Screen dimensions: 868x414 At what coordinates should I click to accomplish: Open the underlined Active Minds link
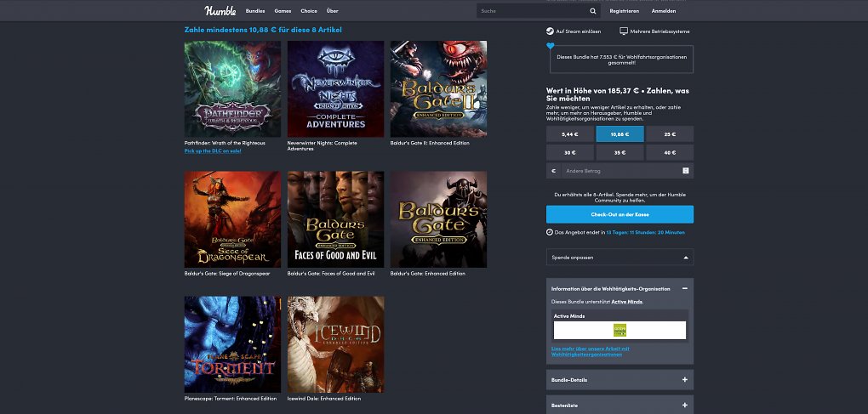pos(626,302)
